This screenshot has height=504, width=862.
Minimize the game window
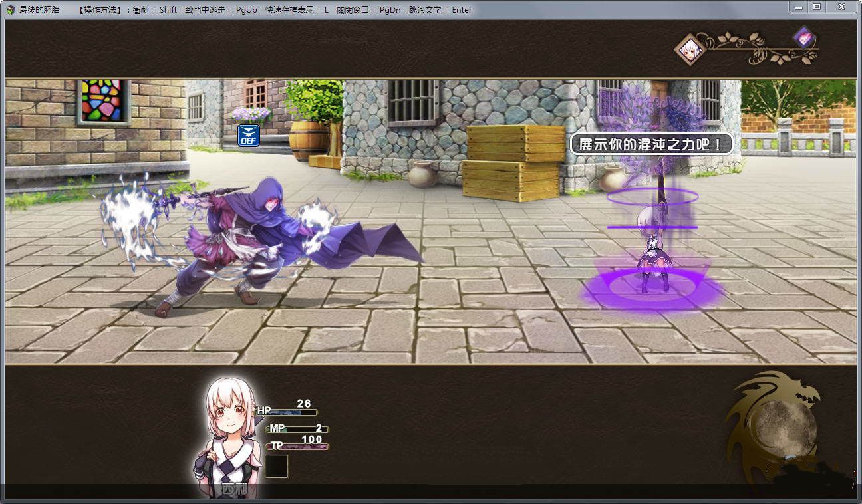click(799, 7)
